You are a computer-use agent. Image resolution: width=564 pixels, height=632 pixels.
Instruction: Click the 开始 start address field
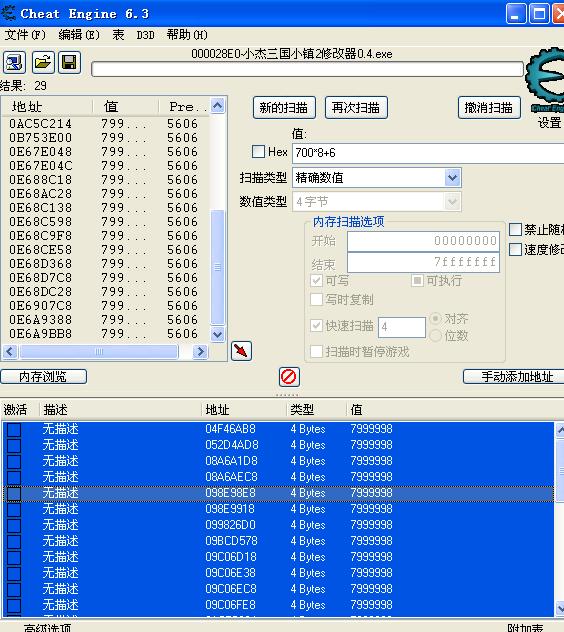pyautogui.click(x=423, y=241)
